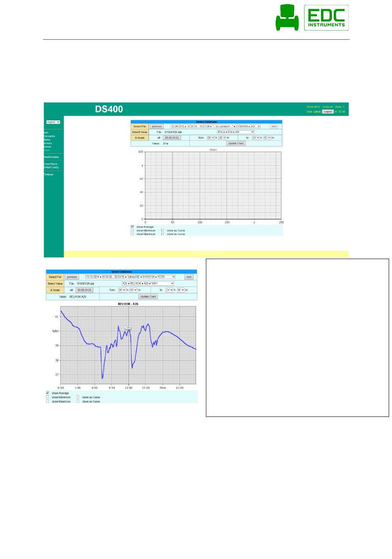The width and height of the screenshot is (392, 559).
Task: Enable Minimum show as Curve under the RELHUM chart
Action: tap(78, 397)
